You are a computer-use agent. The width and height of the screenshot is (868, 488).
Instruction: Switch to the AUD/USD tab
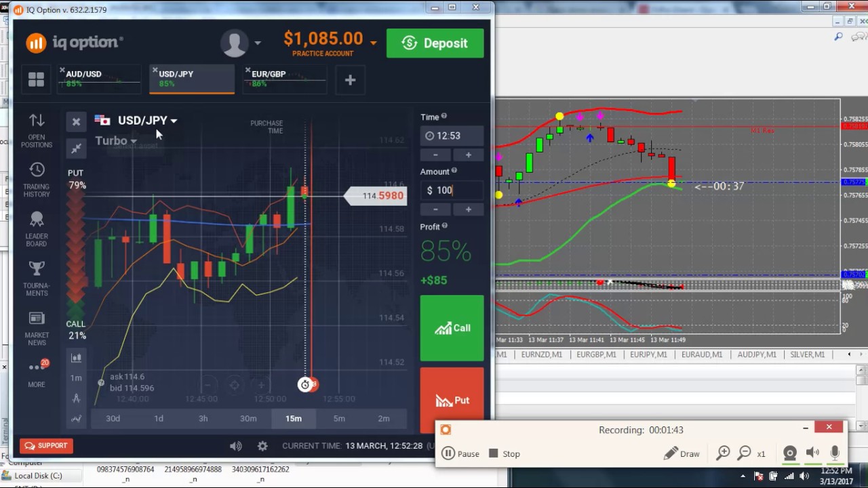(x=99, y=79)
